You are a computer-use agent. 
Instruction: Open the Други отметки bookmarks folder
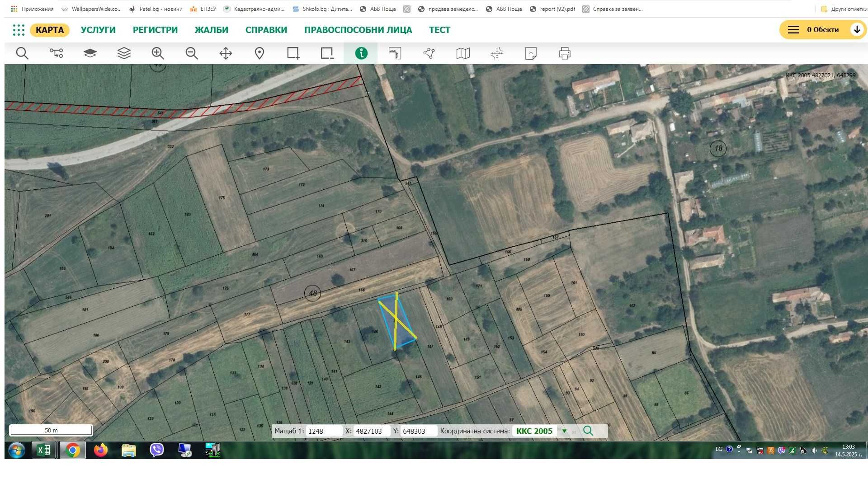[844, 9]
